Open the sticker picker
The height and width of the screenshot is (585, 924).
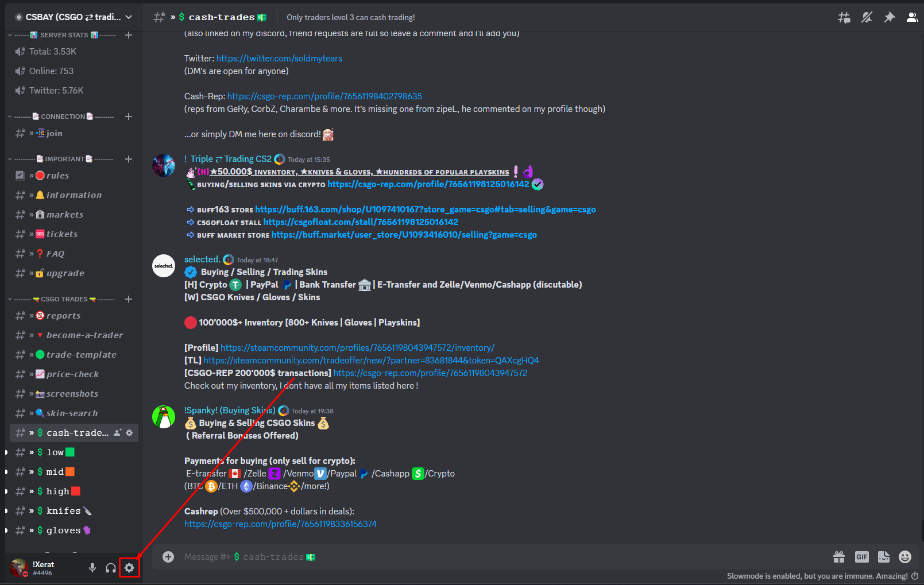884,557
